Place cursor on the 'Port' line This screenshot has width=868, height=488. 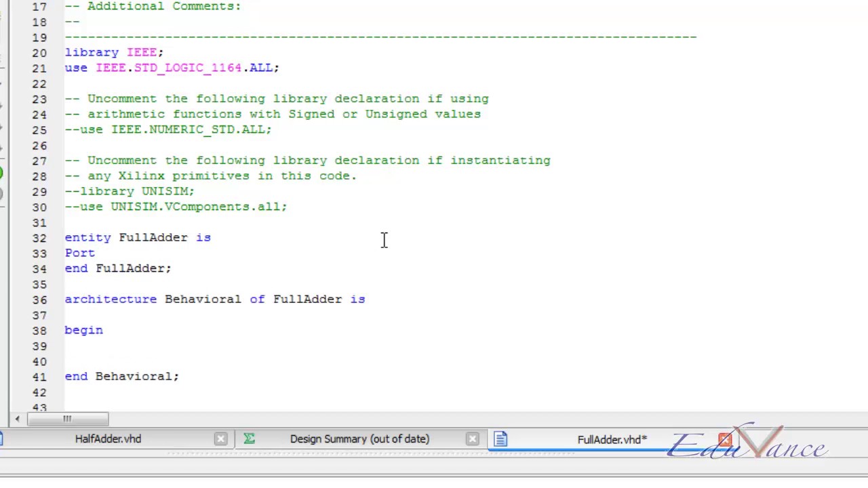80,253
